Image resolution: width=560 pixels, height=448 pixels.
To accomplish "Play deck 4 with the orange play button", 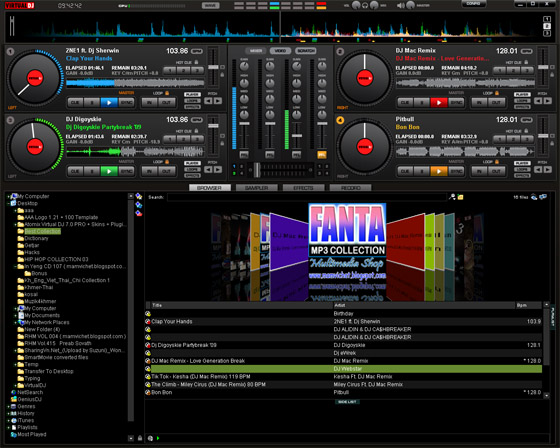I will click(439, 171).
